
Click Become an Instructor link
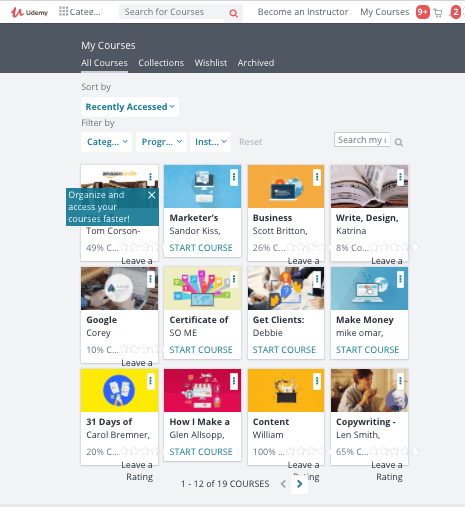pyautogui.click(x=303, y=12)
